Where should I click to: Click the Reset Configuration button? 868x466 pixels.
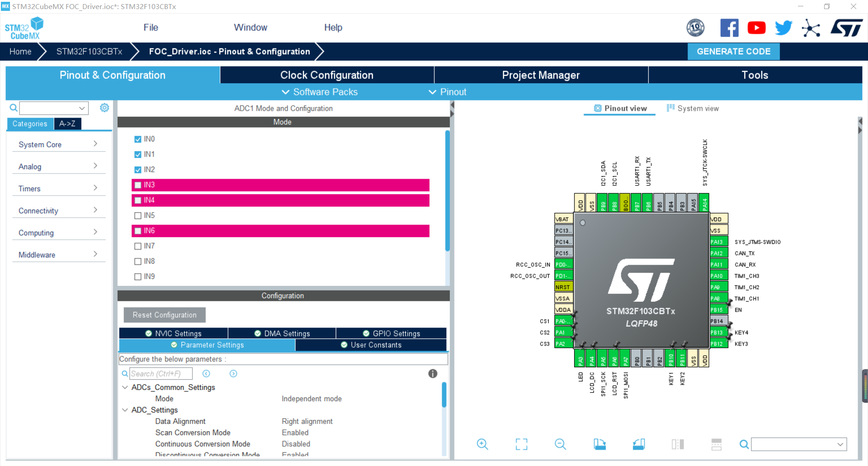[165, 315]
